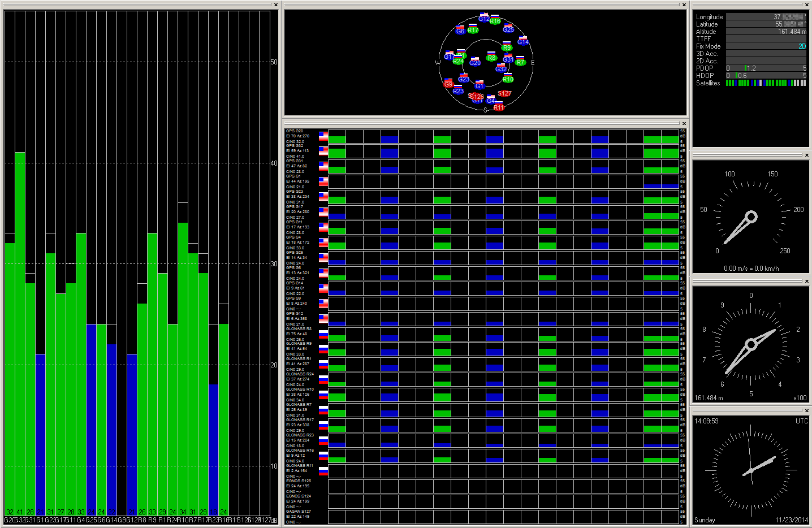Image resolution: width=812 pixels, height=528 pixels.
Task: Select the red S127 SBAS marker
Action: [x=504, y=94]
